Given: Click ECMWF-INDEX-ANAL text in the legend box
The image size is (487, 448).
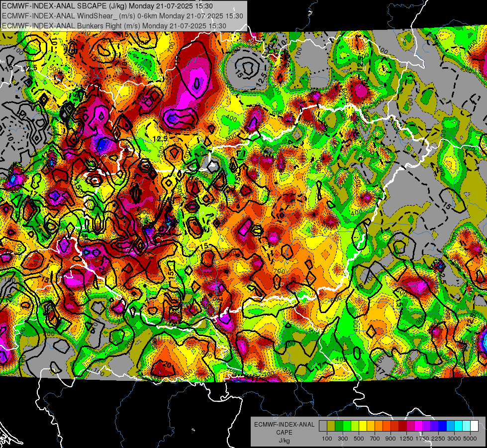Looking at the screenshot, I should pyautogui.click(x=284, y=425).
